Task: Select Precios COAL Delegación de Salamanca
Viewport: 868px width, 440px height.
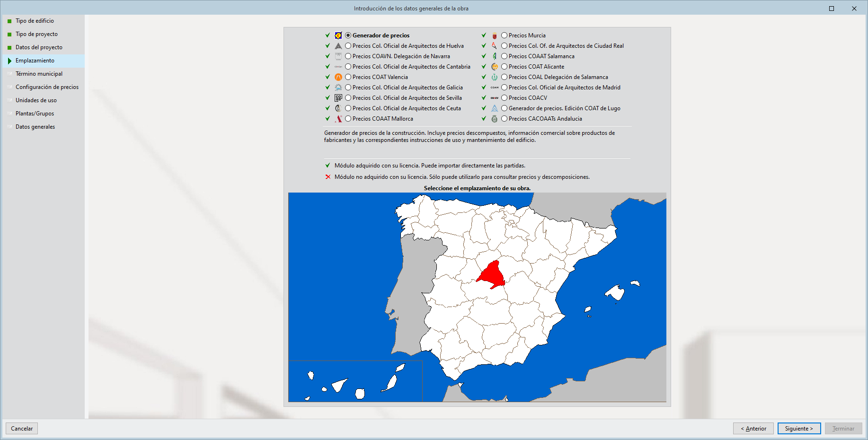Action: [x=505, y=77]
